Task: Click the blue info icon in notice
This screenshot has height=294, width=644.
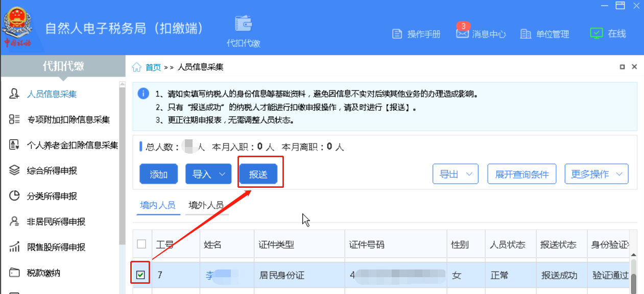Action: pyautogui.click(x=143, y=94)
